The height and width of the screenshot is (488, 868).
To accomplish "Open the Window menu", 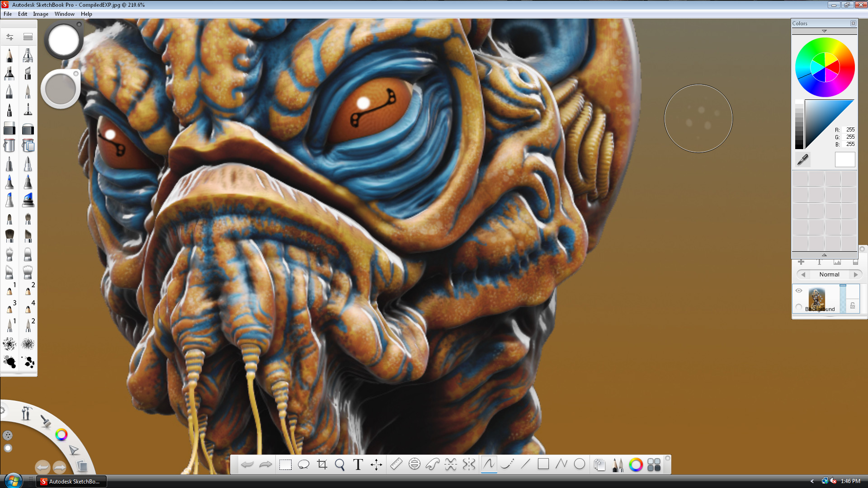I will pos(65,14).
